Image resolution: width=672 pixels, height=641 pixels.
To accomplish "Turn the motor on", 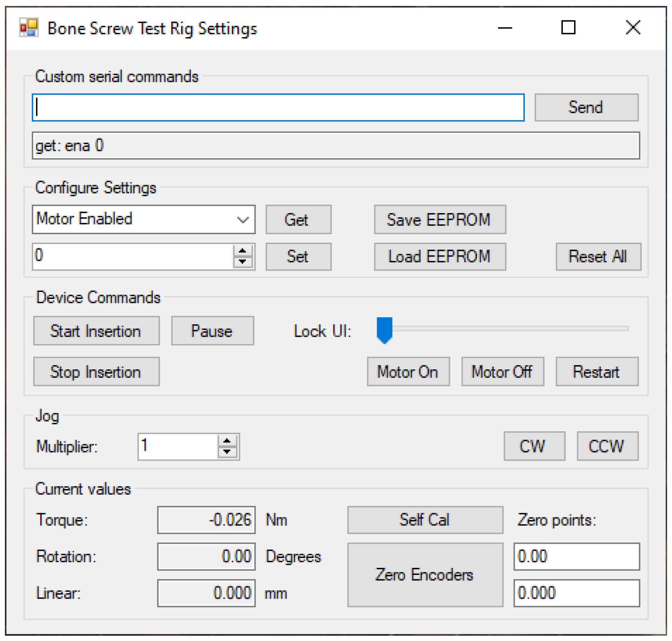I will [408, 371].
